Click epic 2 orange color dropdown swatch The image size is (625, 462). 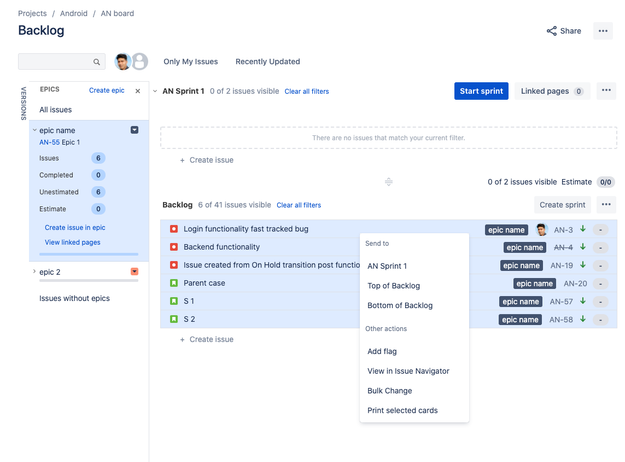[x=135, y=271]
